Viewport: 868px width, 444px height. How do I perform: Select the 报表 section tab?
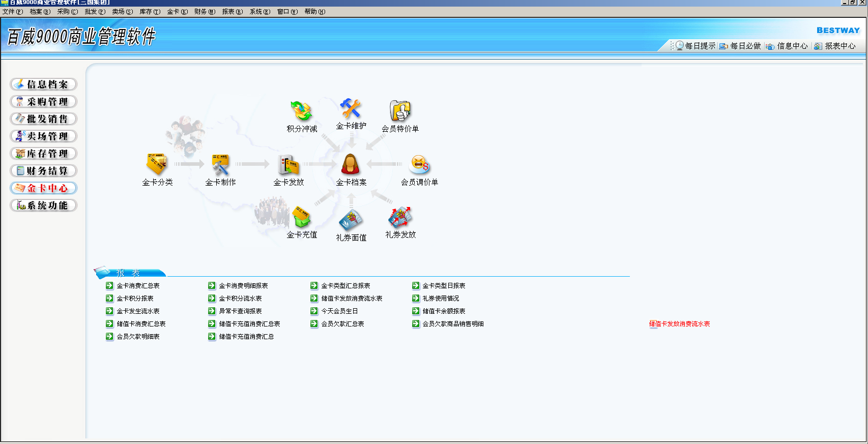130,273
